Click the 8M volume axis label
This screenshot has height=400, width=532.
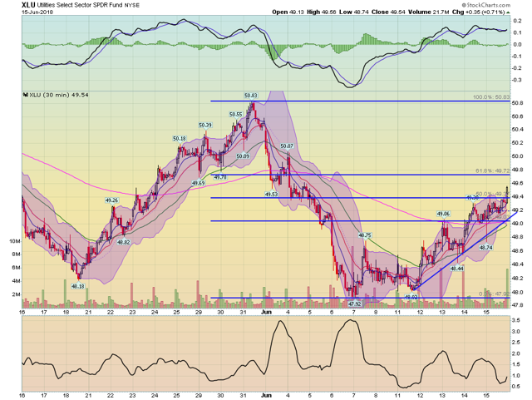[x=16, y=254]
